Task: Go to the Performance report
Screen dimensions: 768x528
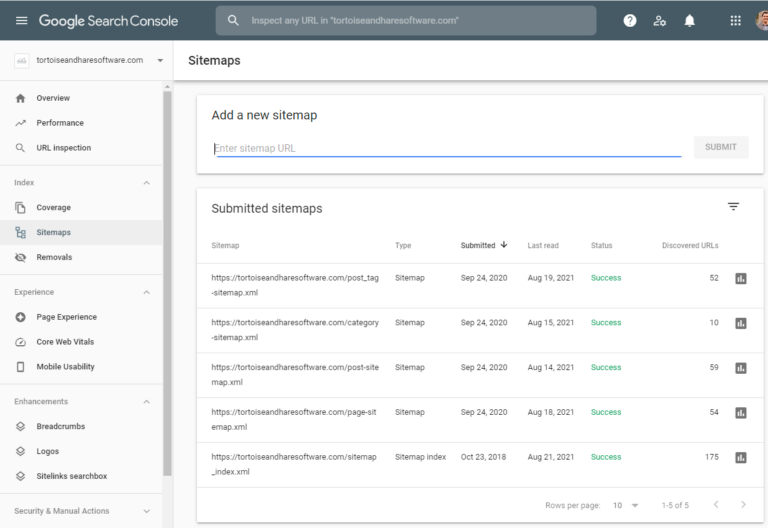Action: (x=60, y=123)
